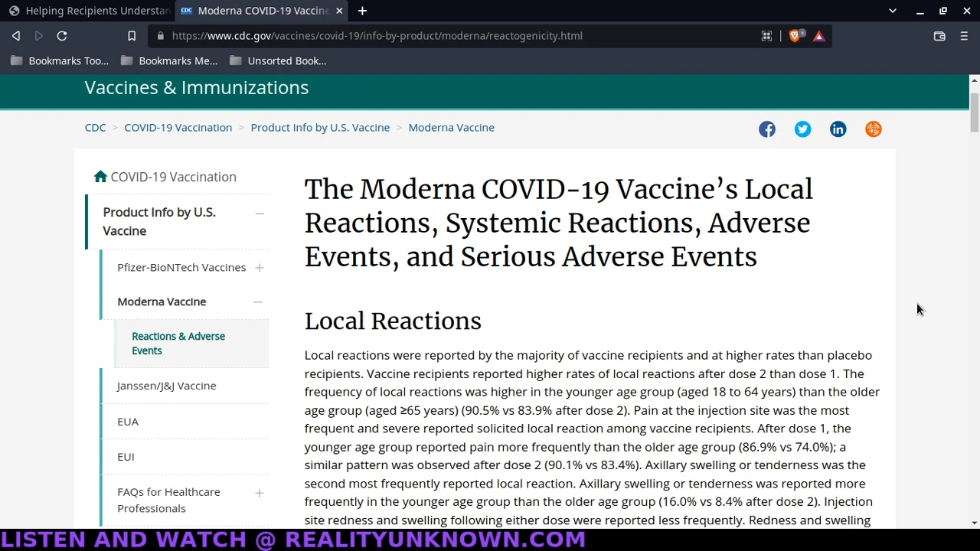Open Product Info by U.S. Vaccine breadcrumb
The height and width of the screenshot is (551, 980).
pyautogui.click(x=320, y=128)
